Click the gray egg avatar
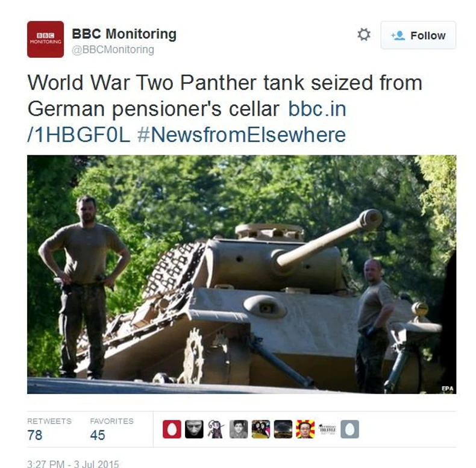476x468 pixels. (x=349, y=429)
